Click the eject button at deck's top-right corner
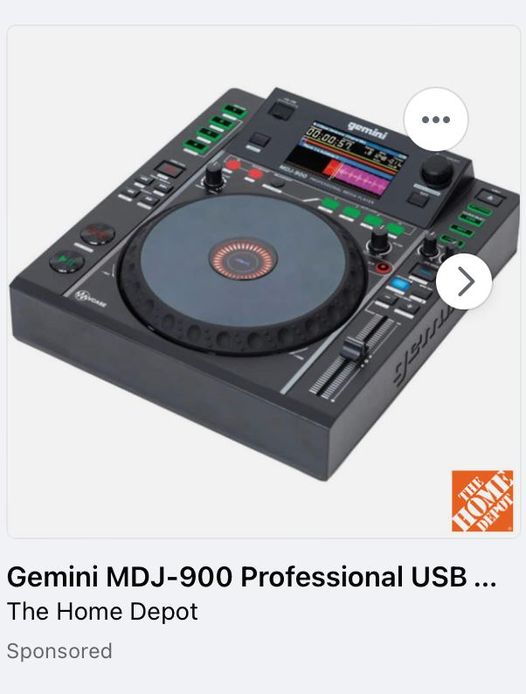Viewport: 526px width, 694px height. tap(490, 198)
